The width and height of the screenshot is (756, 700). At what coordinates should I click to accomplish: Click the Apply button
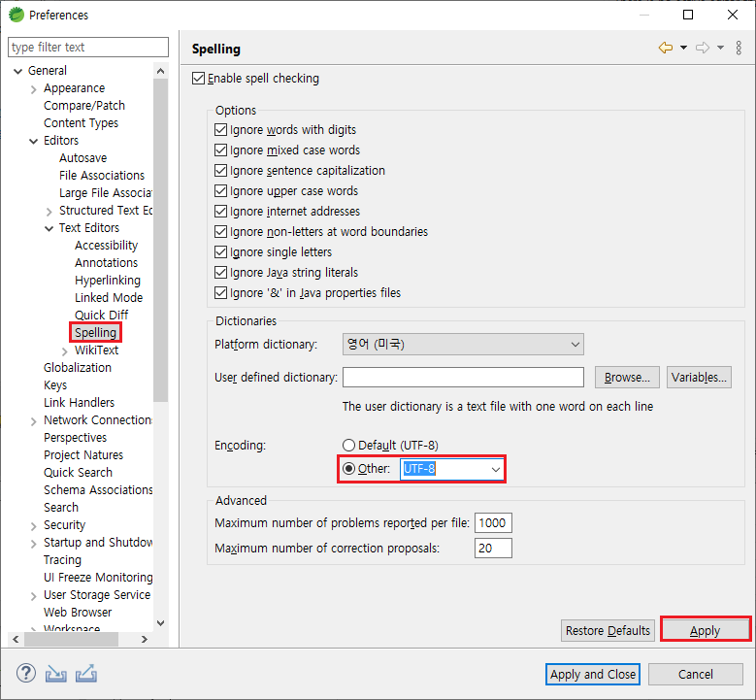(705, 630)
